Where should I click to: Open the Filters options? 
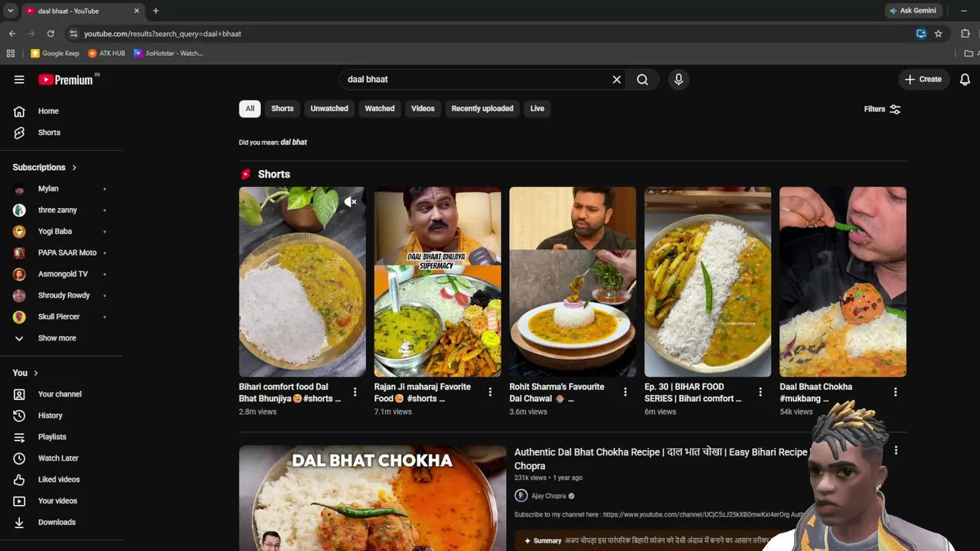tap(882, 109)
